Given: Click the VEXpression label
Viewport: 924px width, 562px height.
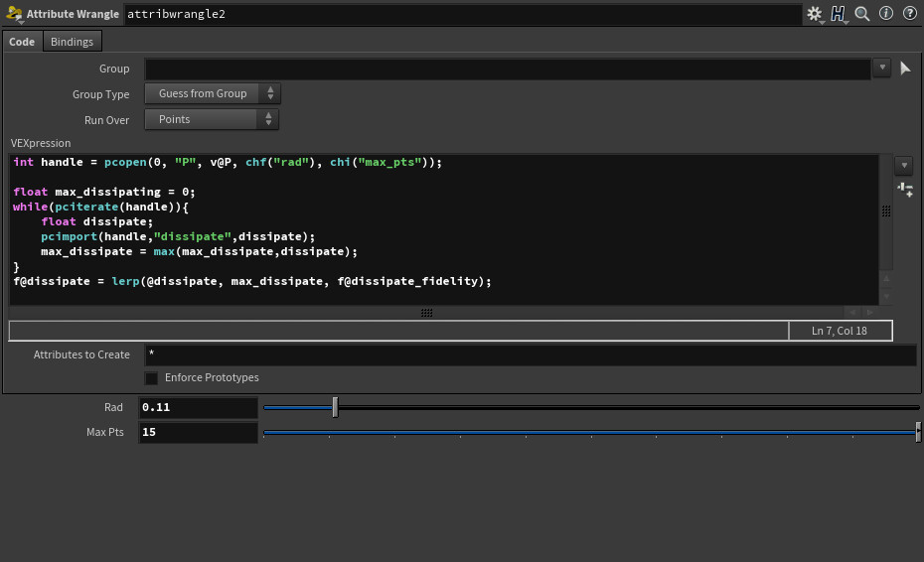Looking at the screenshot, I should coord(41,143).
